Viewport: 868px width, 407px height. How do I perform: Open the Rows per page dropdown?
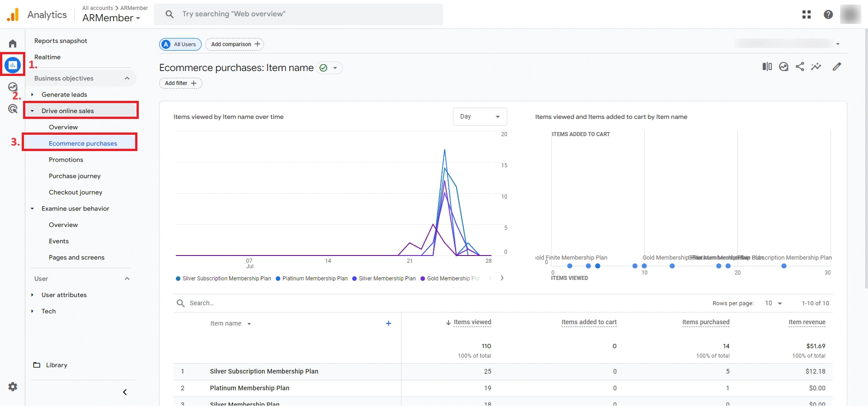point(773,303)
